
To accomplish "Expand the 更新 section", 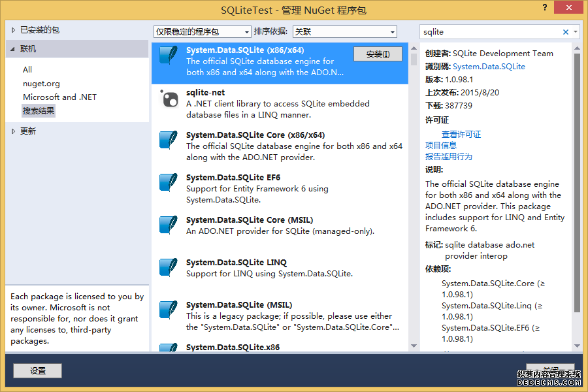I will tap(13, 131).
